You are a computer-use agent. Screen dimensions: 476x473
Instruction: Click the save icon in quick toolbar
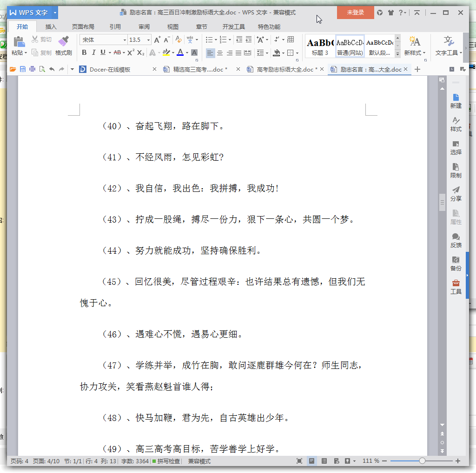click(22, 69)
